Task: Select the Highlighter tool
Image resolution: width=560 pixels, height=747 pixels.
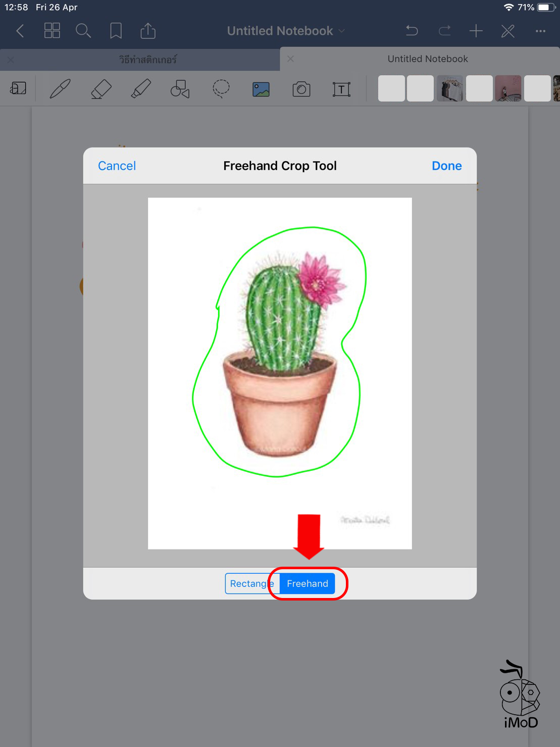Action: (141, 89)
